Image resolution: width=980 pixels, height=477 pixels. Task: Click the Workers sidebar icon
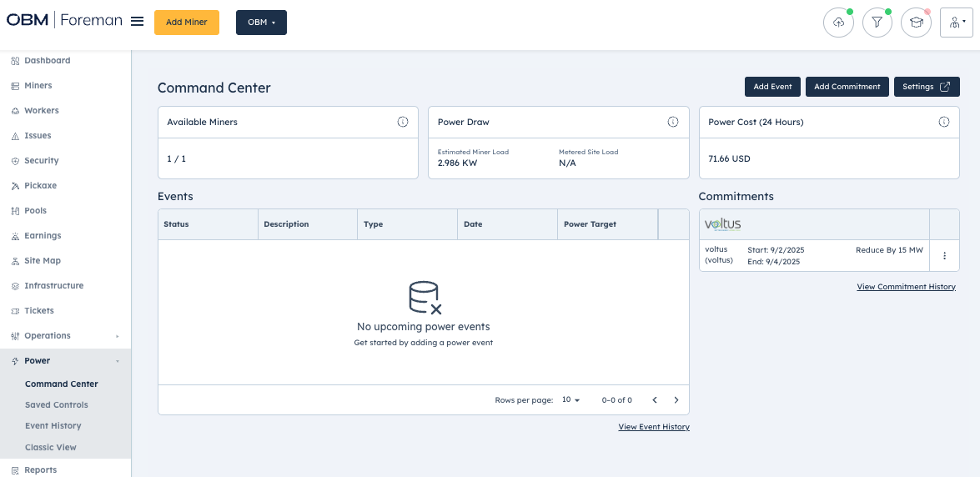[16, 111]
